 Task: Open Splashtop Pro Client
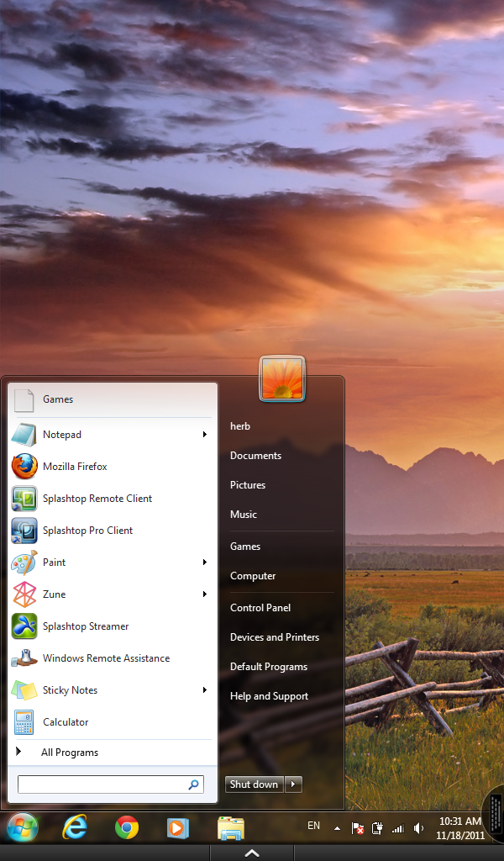click(x=87, y=531)
